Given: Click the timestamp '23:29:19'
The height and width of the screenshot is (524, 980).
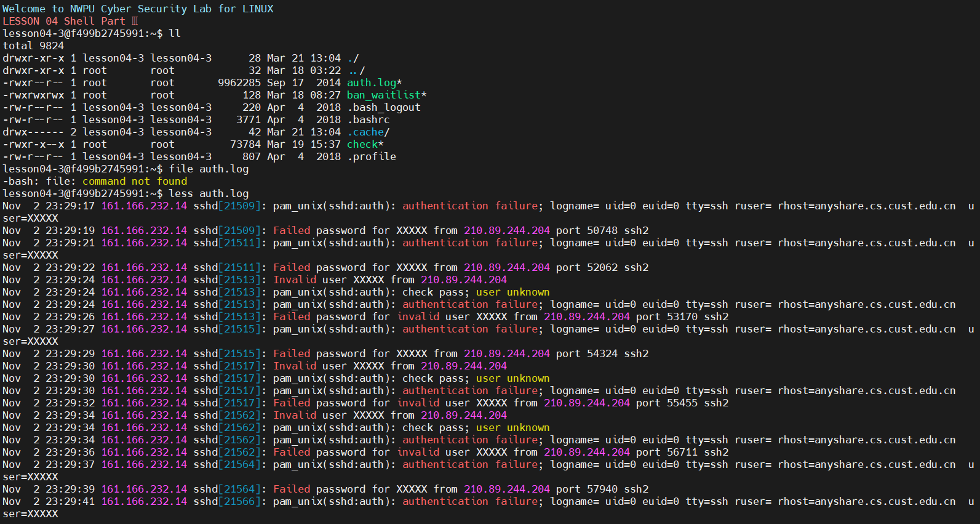Looking at the screenshot, I should point(70,230).
